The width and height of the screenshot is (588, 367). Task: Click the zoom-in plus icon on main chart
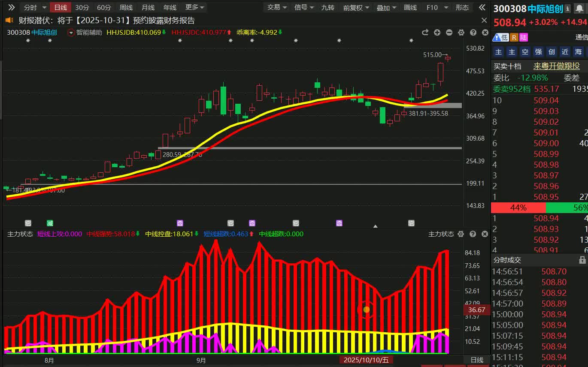pos(437,33)
